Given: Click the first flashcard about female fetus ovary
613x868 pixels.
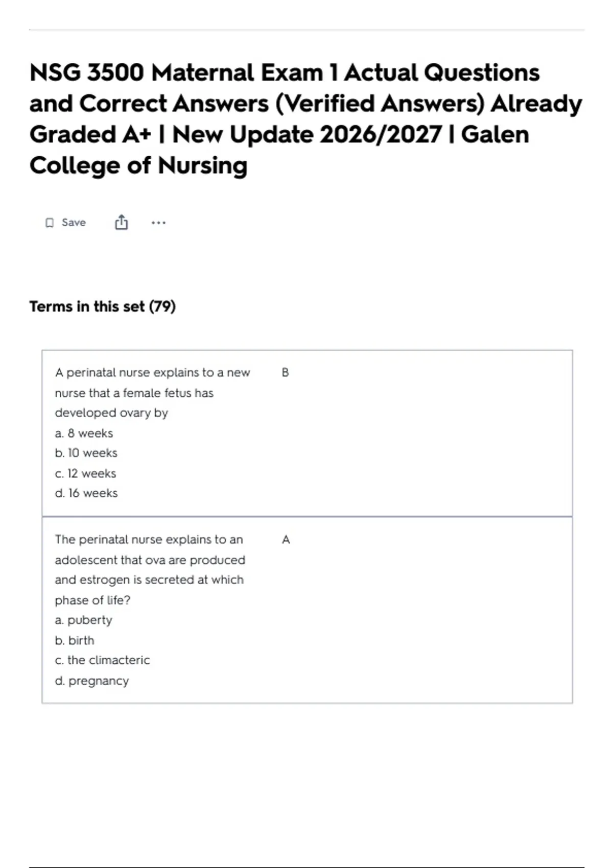Looking at the screenshot, I should coord(307,433).
